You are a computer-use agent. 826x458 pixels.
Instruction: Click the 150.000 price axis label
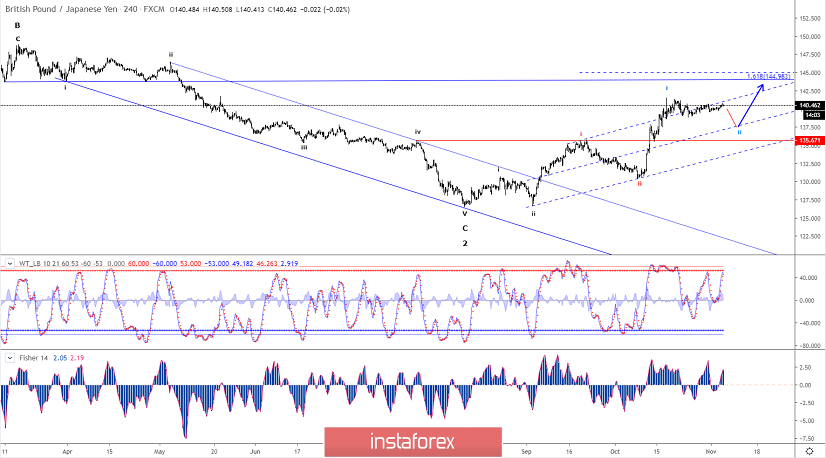click(x=810, y=37)
